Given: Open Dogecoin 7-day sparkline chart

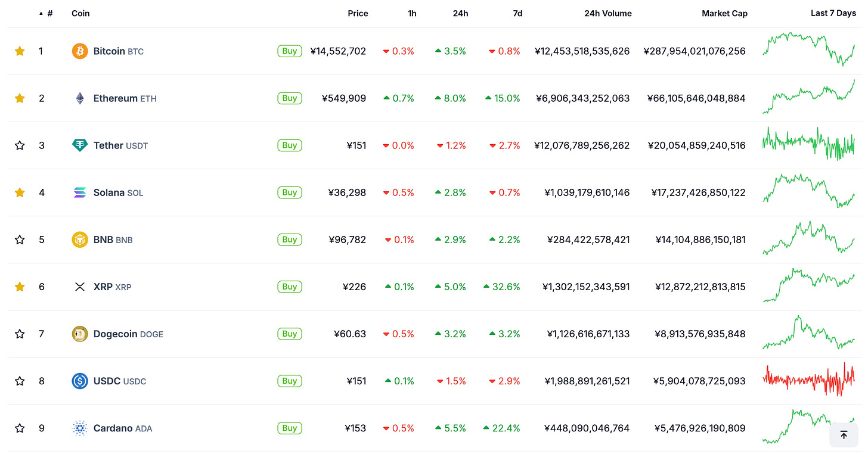Looking at the screenshot, I should (x=808, y=332).
